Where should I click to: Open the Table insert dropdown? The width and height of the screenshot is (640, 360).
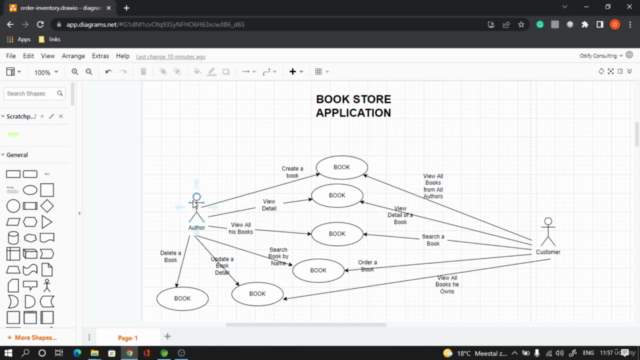(322, 72)
